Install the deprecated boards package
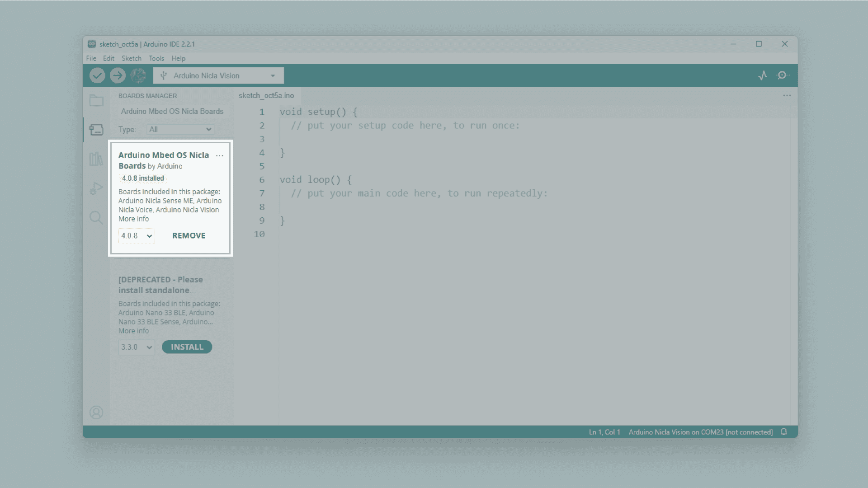The image size is (868, 488). click(x=187, y=347)
